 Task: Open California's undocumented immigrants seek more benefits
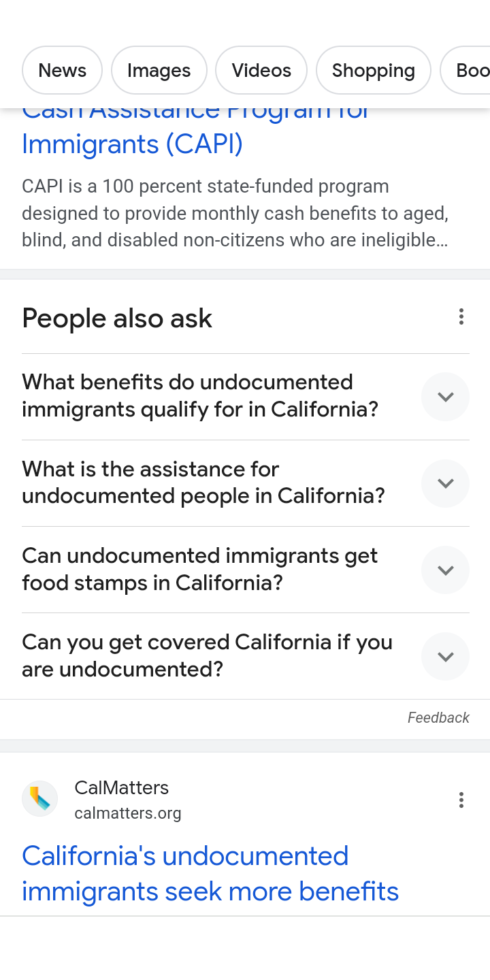pos(210,874)
